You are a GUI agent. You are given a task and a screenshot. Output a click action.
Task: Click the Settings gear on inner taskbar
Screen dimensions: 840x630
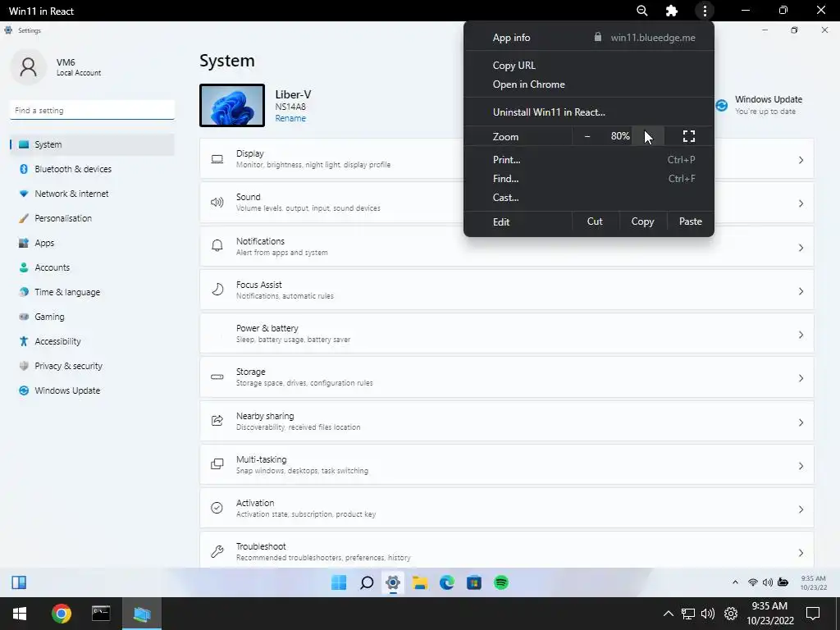coord(393,582)
